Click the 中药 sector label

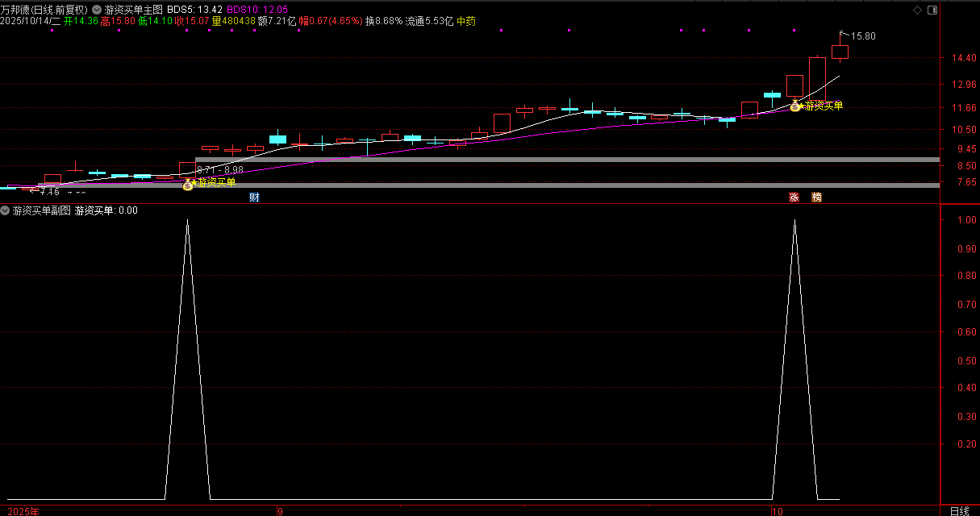(466, 22)
